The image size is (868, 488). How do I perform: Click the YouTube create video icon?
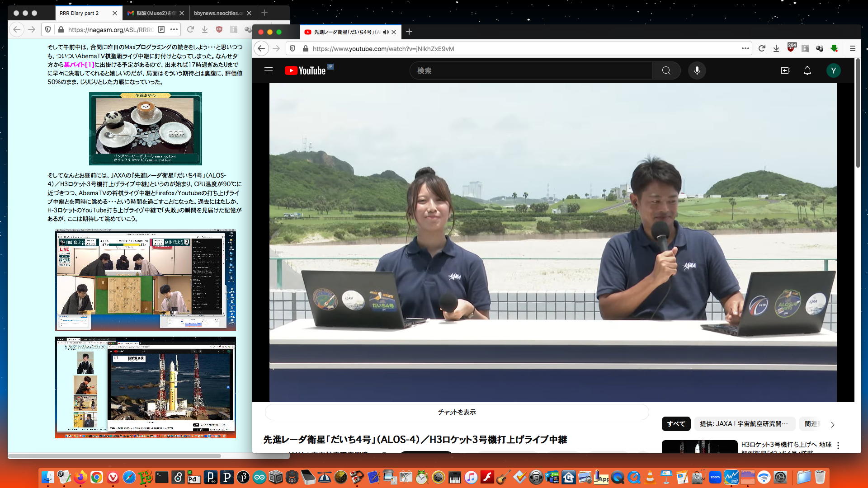(x=785, y=70)
